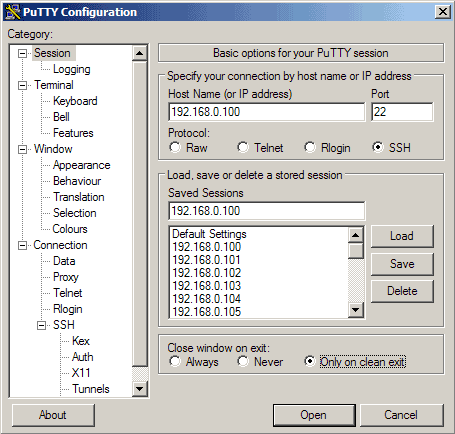This screenshot has width=455, height=434.
Task: Select SSH protocol radio button
Action: coord(378,147)
